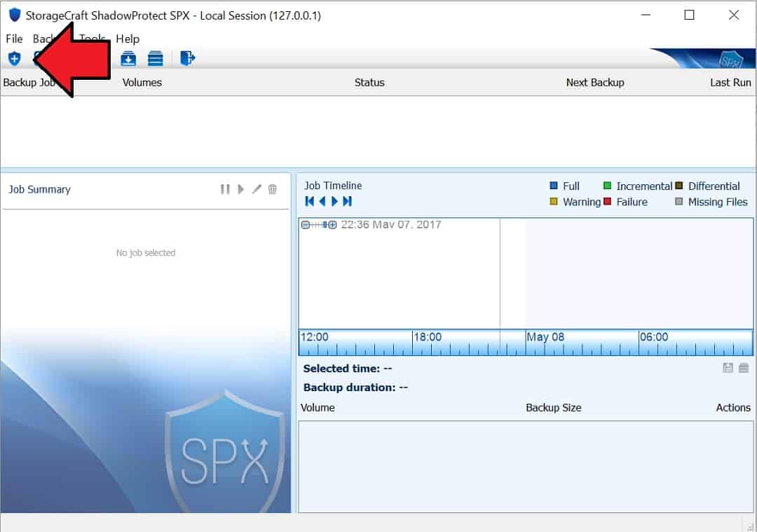The width and height of the screenshot is (757, 532).
Task: Jump to last backup in timeline
Action: [x=347, y=201]
